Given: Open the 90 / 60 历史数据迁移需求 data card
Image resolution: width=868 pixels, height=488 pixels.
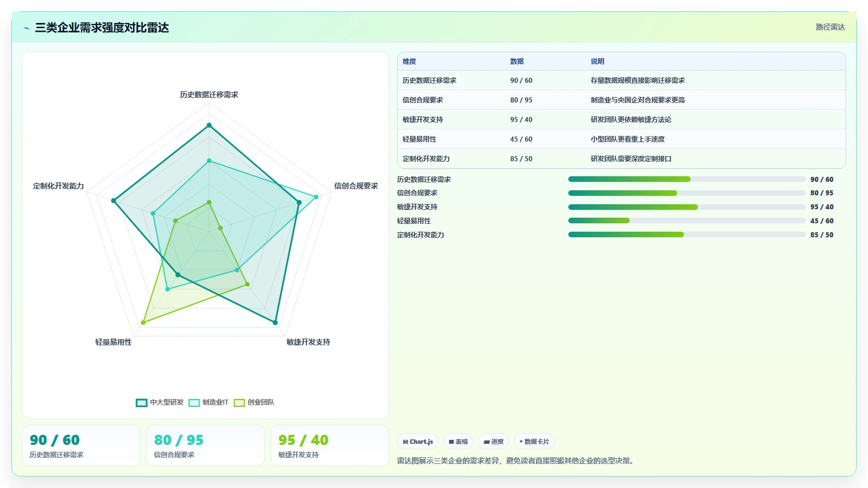Looking at the screenshot, I should click(81, 445).
